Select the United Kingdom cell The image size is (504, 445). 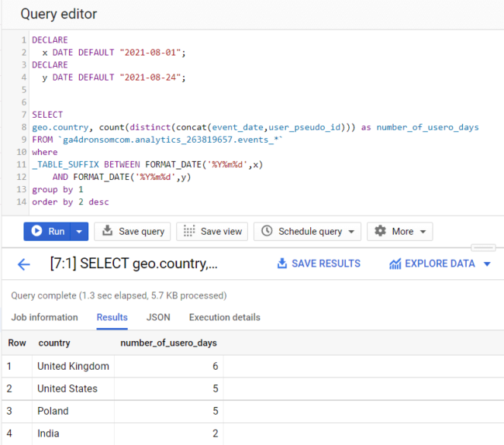[x=74, y=366]
